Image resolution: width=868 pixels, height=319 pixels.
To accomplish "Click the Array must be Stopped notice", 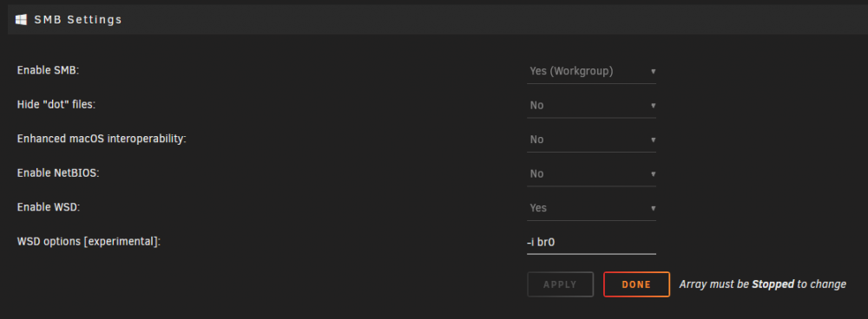I will tap(763, 284).
